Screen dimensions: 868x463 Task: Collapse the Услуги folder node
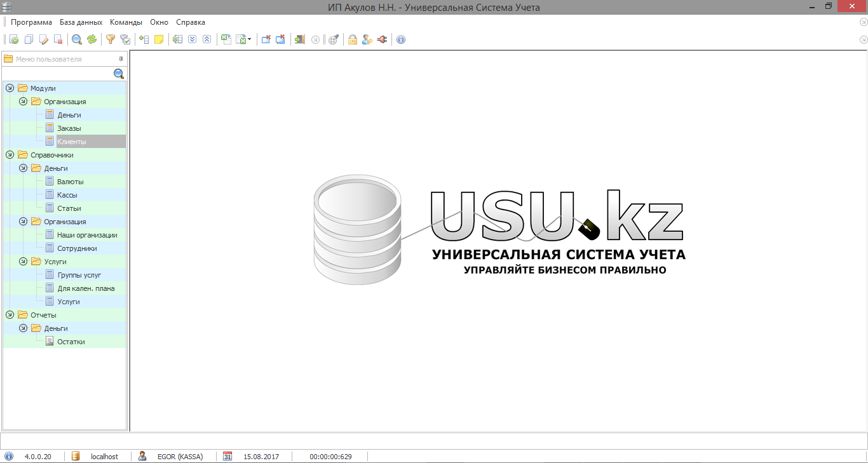click(x=23, y=262)
